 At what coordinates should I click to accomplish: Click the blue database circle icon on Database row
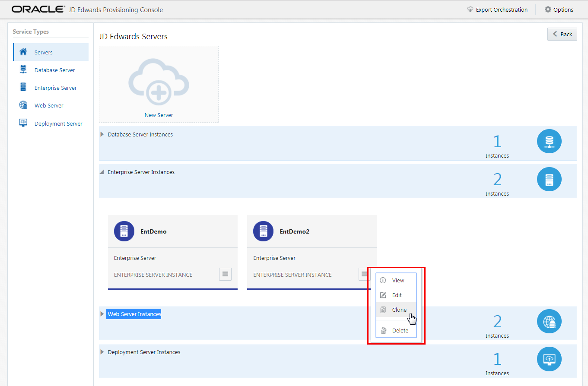pos(549,141)
